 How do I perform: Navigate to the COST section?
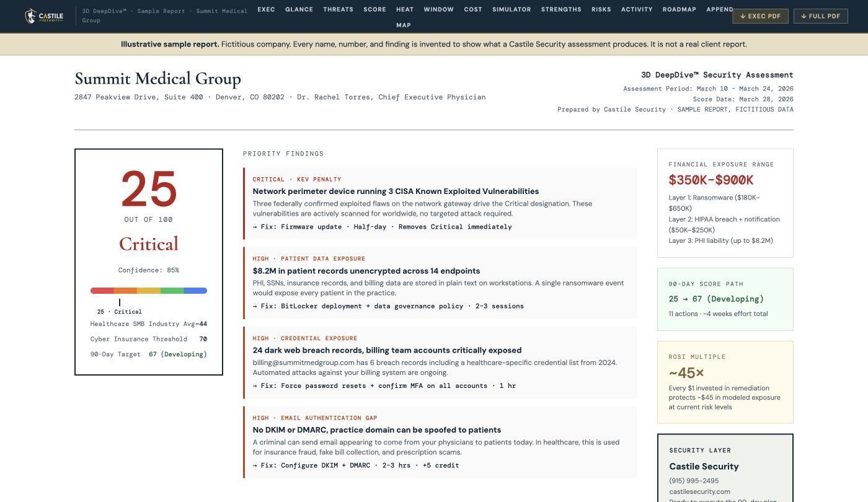[x=473, y=9]
